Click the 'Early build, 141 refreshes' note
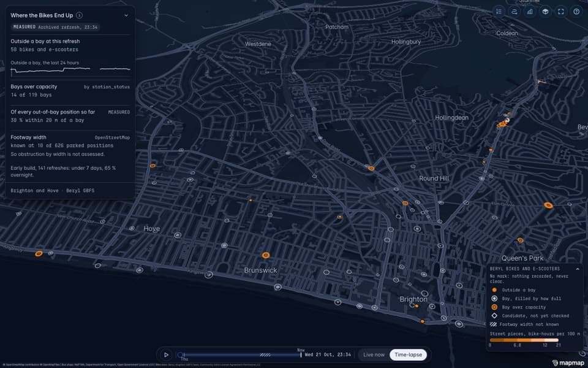The width and height of the screenshot is (588, 368). 63,171
